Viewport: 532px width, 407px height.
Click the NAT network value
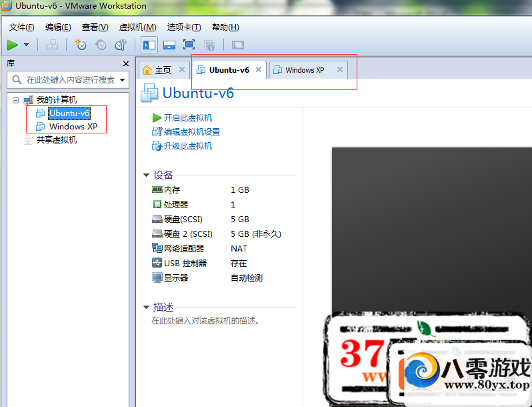pyautogui.click(x=239, y=249)
